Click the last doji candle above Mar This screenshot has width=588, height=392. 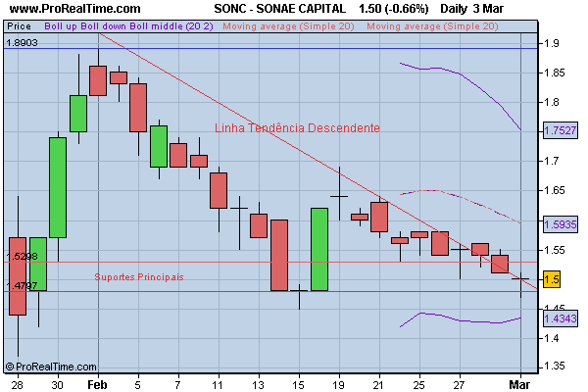tap(520, 278)
